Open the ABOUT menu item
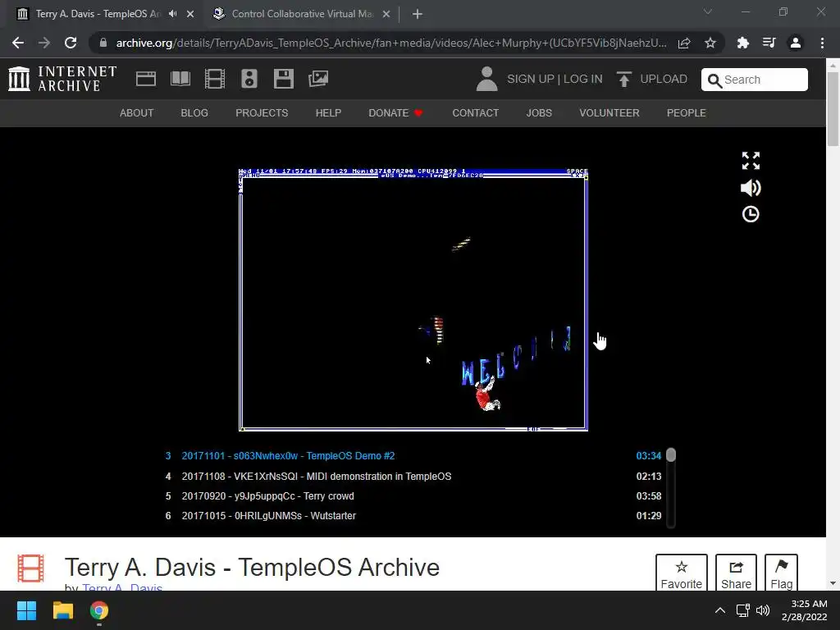This screenshot has width=840, height=630. (x=137, y=113)
